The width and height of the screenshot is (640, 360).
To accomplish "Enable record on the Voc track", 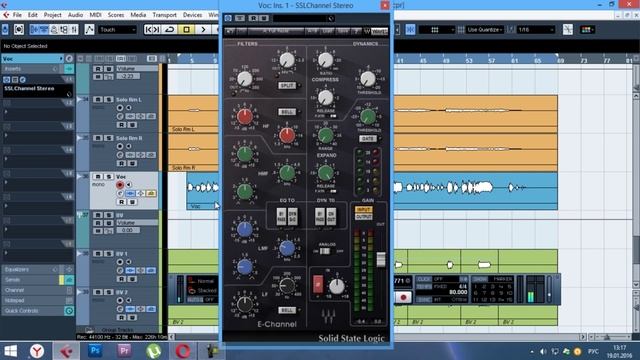I will coord(120,185).
